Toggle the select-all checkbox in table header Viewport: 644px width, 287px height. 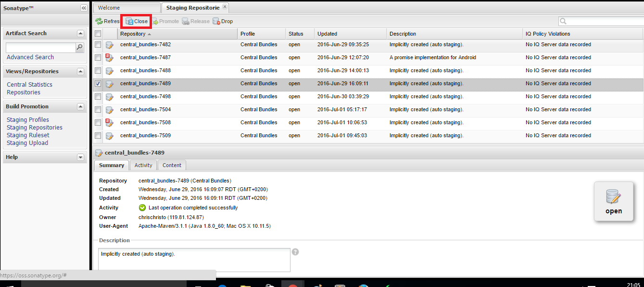98,34
